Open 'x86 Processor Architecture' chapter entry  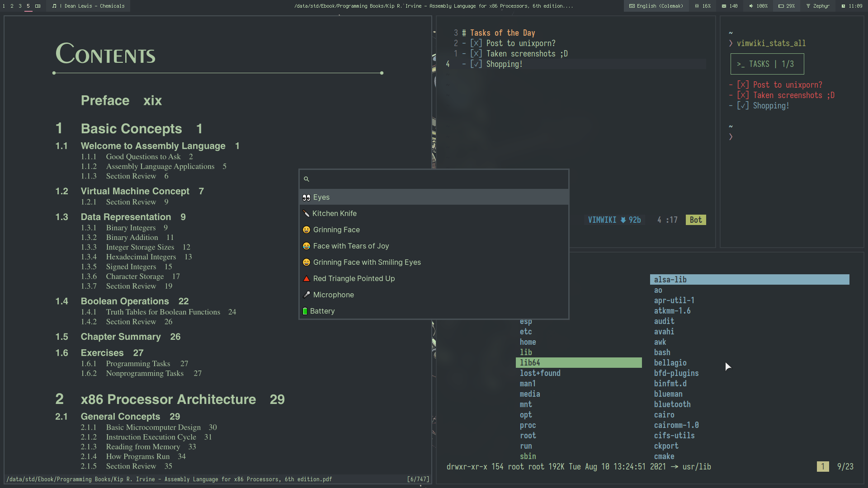(168, 399)
